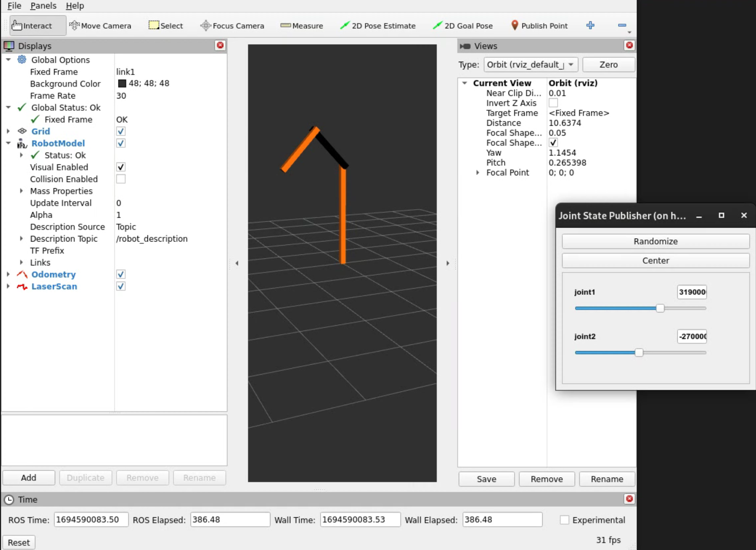Screen dimensions: 756x550
Task: Click the Global Options gear icon
Action: [x=22, y=60]
